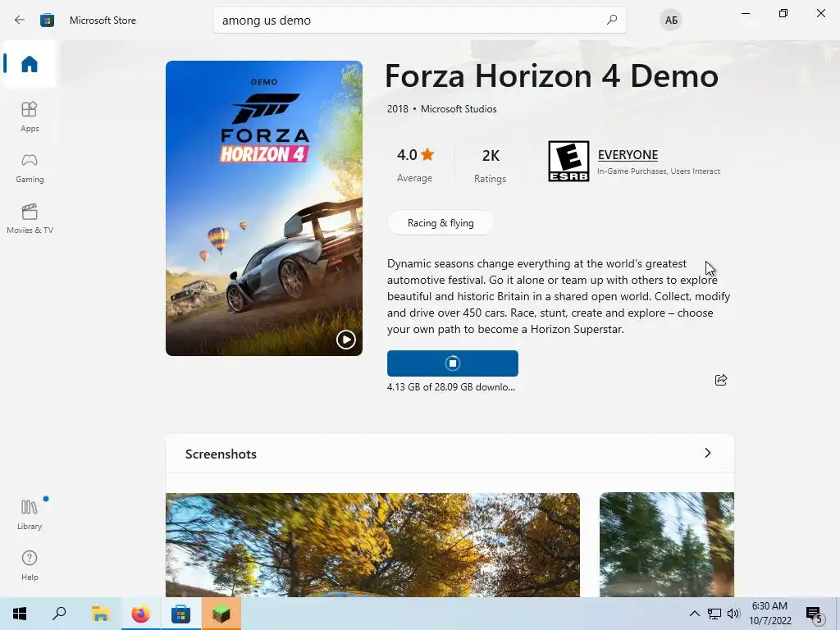
Task: Open the Home section in sidebar
Action: pos(30,64)
